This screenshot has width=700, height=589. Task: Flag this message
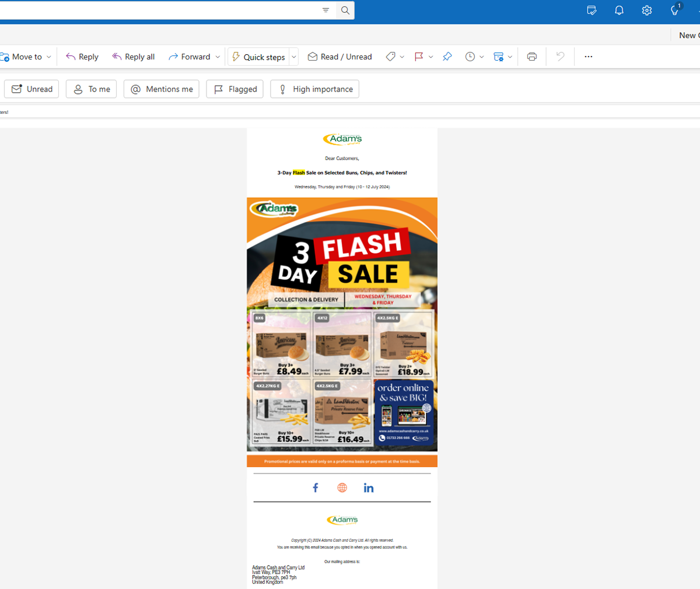click(419, 57)
